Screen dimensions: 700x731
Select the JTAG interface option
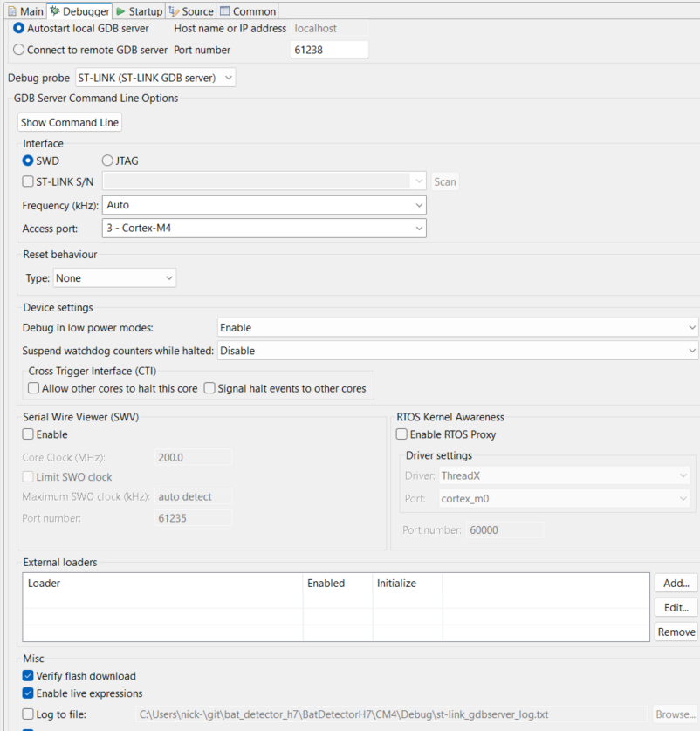108,161
